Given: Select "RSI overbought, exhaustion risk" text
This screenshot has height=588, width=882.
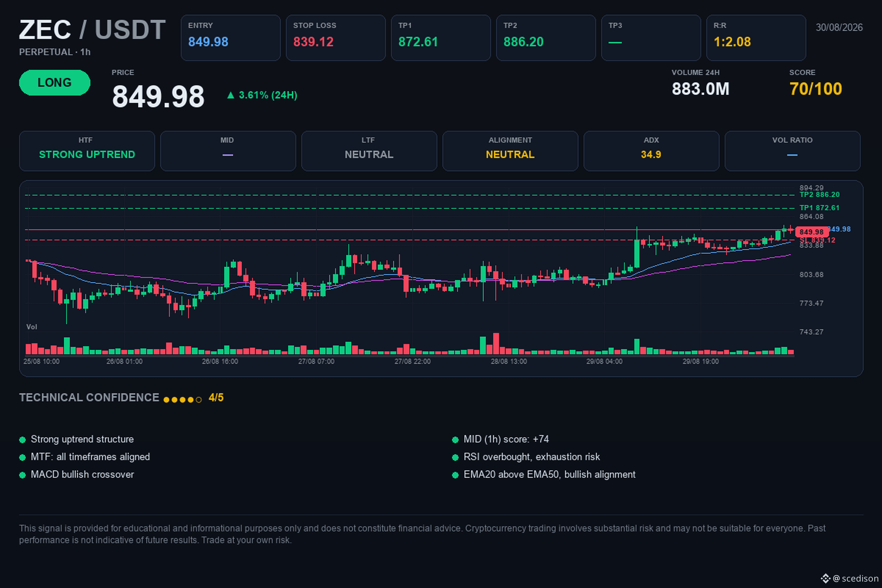Looking at the screenshot, I should (532, 457).
